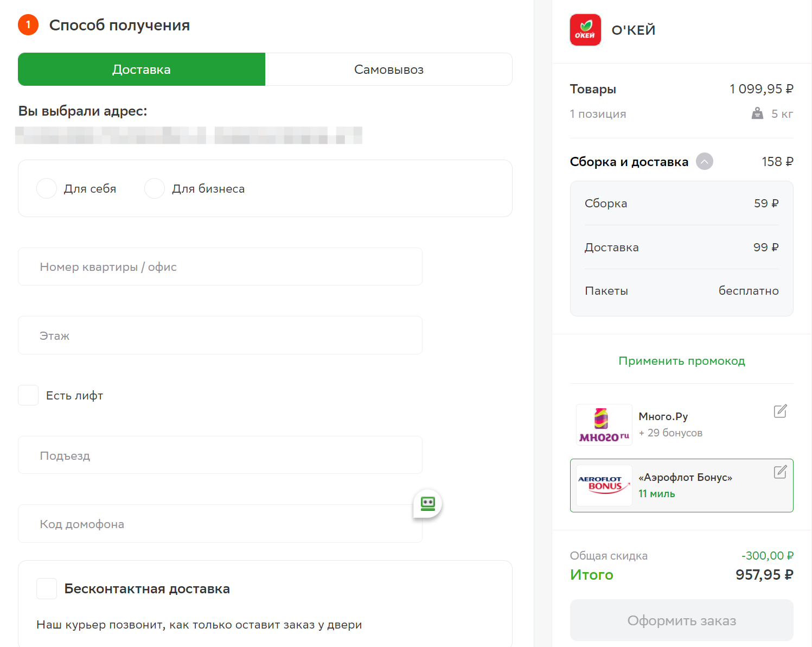This screenshot has width=812, height=647.
Task: Focus the Номер квартиры / офис field
Action: click(220, 267)
